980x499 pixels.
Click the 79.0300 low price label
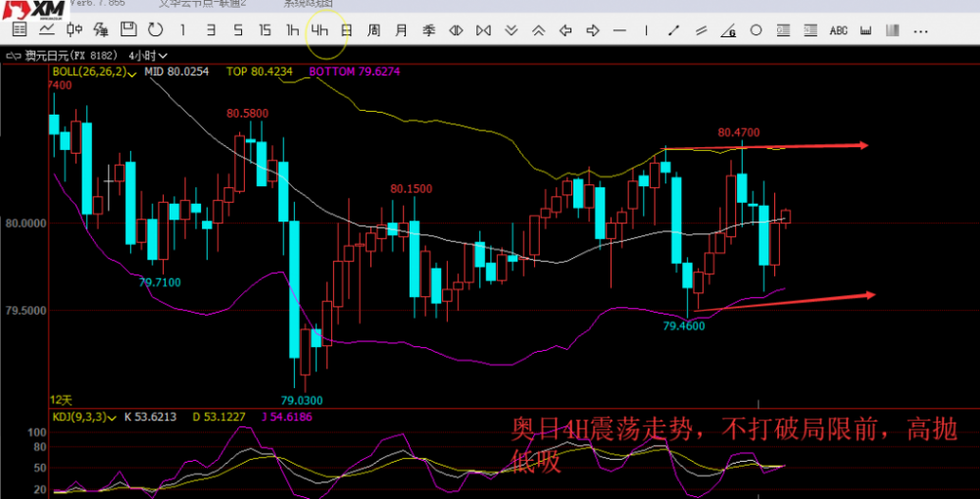point(301,400)
